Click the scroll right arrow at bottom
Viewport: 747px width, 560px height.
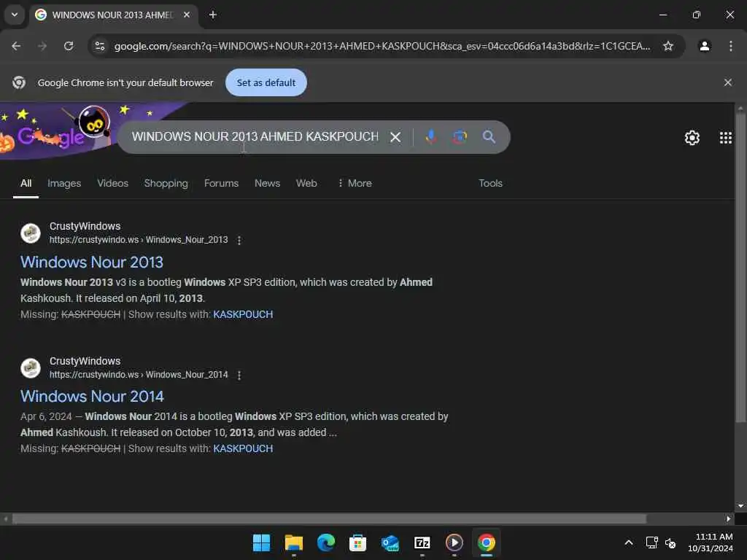(x=728, y=518)
